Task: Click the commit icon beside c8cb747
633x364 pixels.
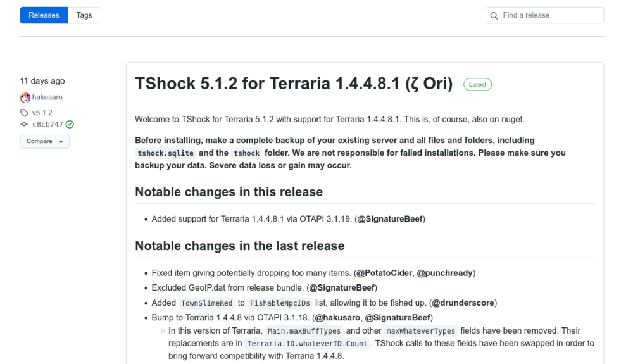Action: tap(24, 124)
